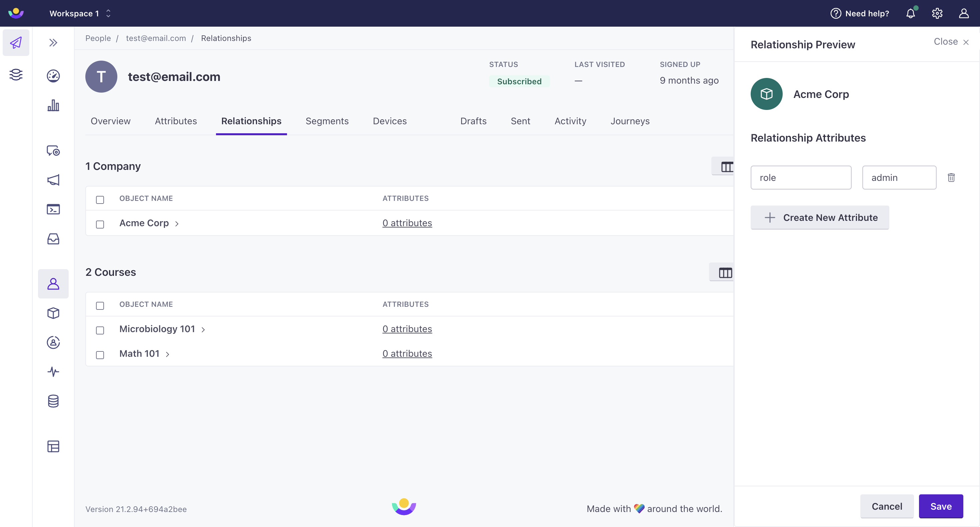
Task: Switch to the Overview tab
Action: pos(110,121)
